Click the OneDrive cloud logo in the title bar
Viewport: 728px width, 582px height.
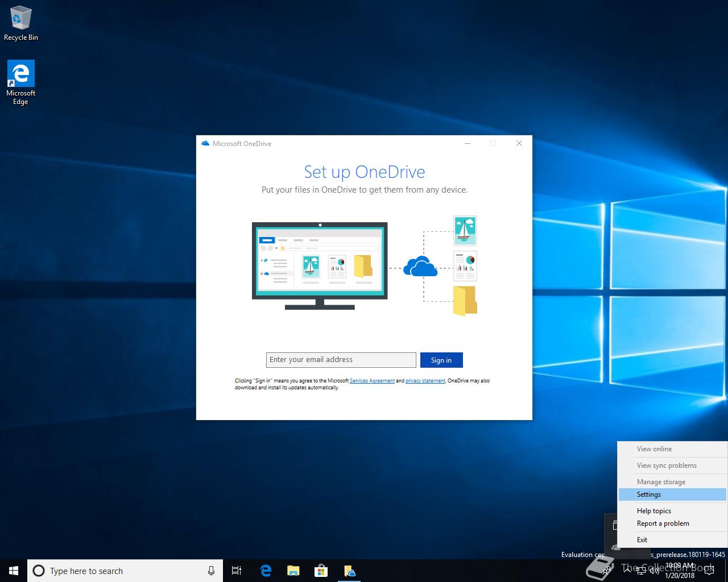pos(205,143)
